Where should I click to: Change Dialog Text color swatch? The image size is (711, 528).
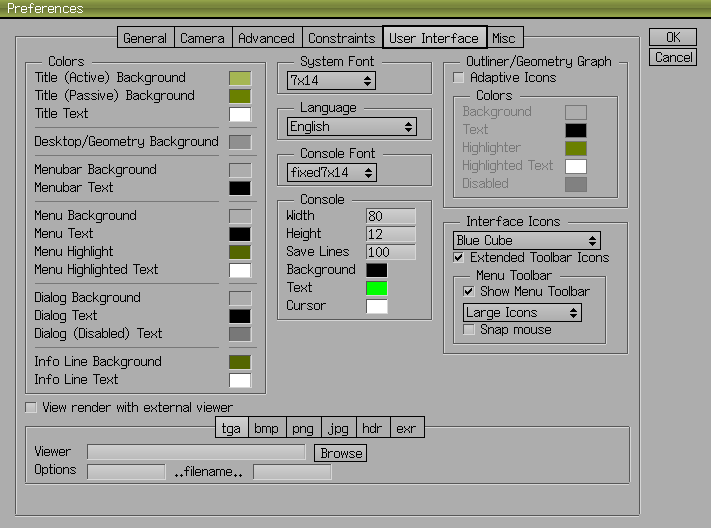click(x=240, y=316)
